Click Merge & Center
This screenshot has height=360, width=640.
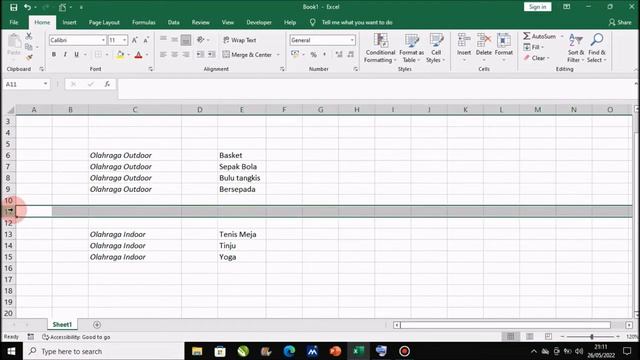(x=247, y=55)
